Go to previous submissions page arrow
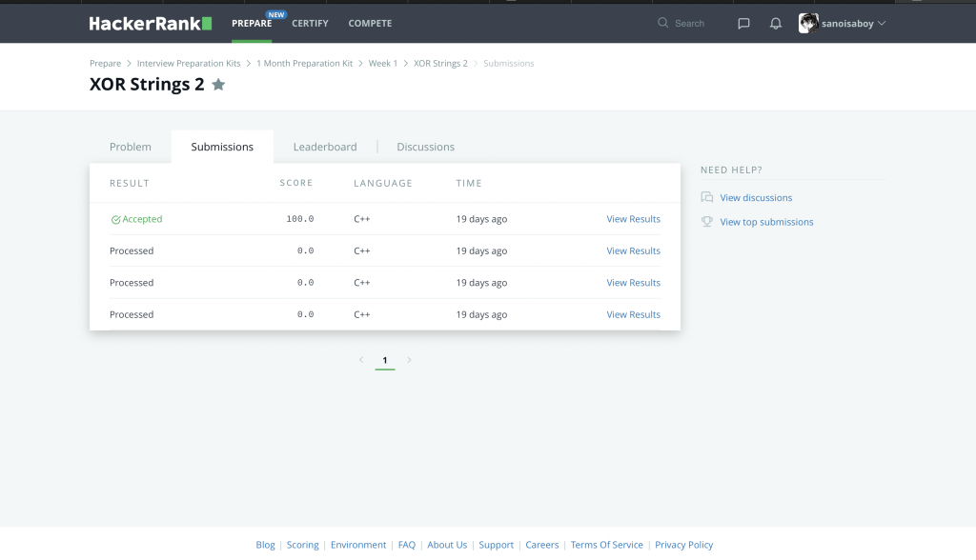This screenshot has width=976, height=560. point(361,360)
